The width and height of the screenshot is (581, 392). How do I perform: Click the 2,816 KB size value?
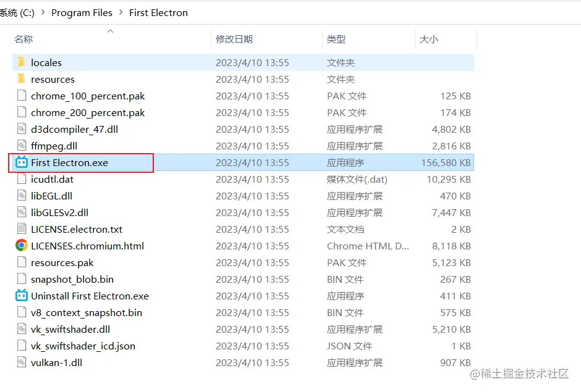click(451, 146)
